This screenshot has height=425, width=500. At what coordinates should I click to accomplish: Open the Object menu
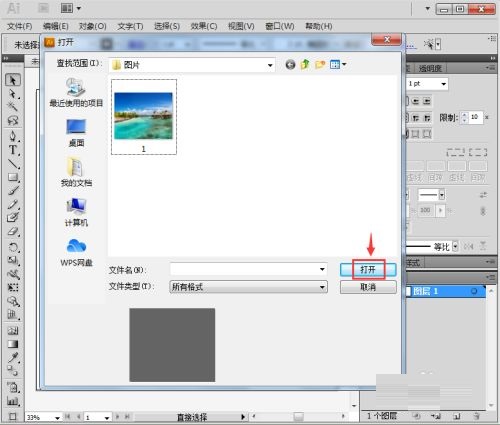(92, 26)
